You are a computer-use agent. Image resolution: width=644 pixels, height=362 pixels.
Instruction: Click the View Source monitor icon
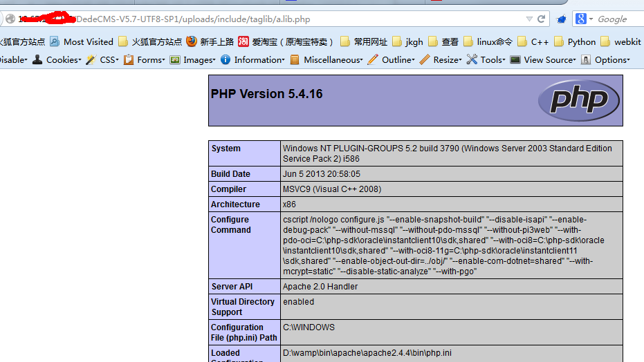pos(515,60)
